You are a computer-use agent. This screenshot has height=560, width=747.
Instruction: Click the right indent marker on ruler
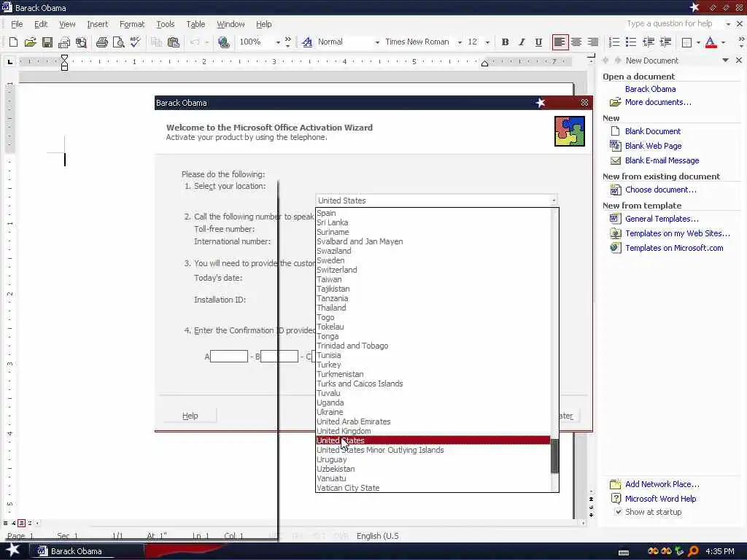484,63
